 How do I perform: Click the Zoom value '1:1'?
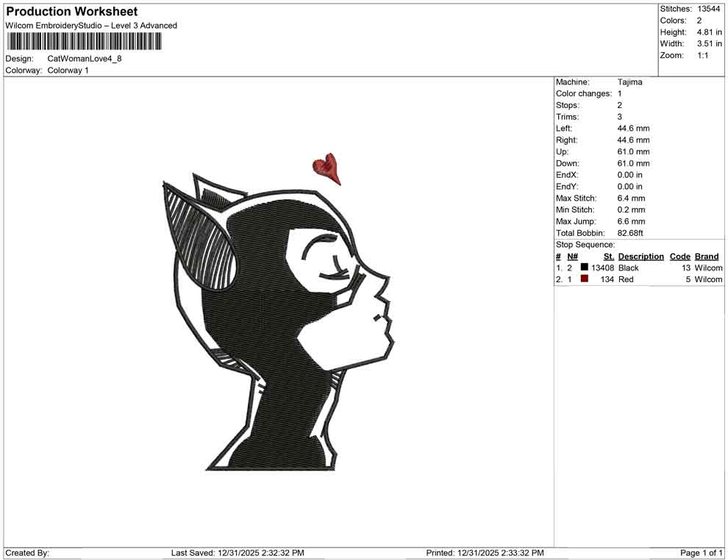[x=702, y=55]
